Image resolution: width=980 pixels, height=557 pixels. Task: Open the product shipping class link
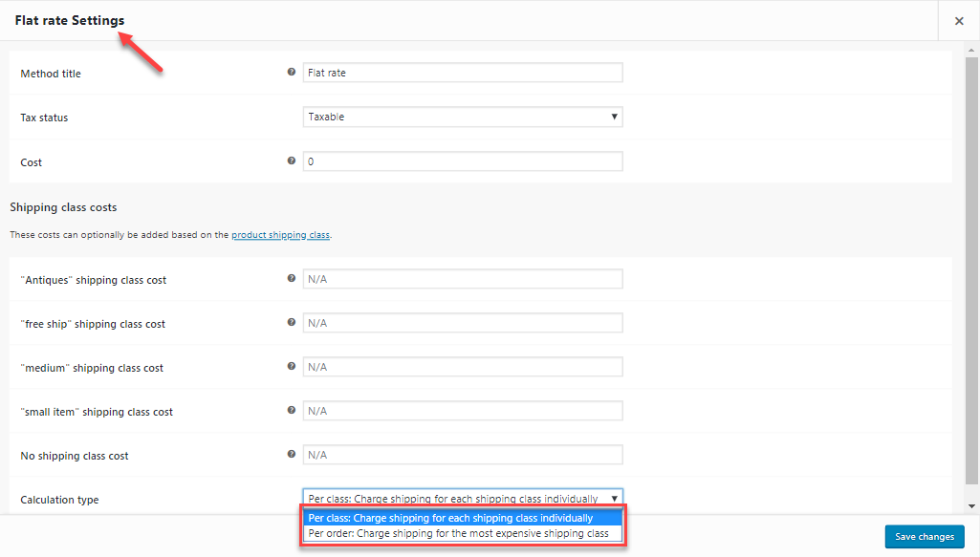click(x=281, y=235)
